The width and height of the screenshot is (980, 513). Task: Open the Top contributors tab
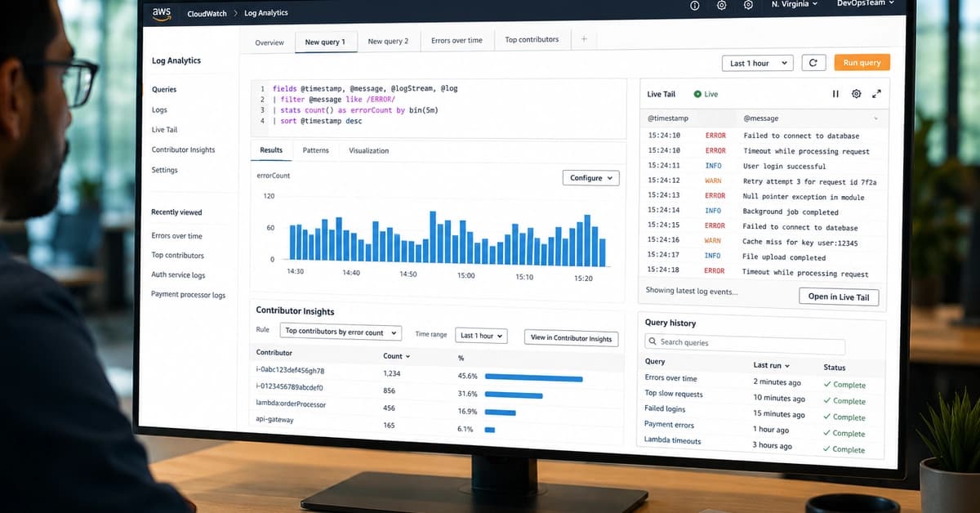coord(532,39)
